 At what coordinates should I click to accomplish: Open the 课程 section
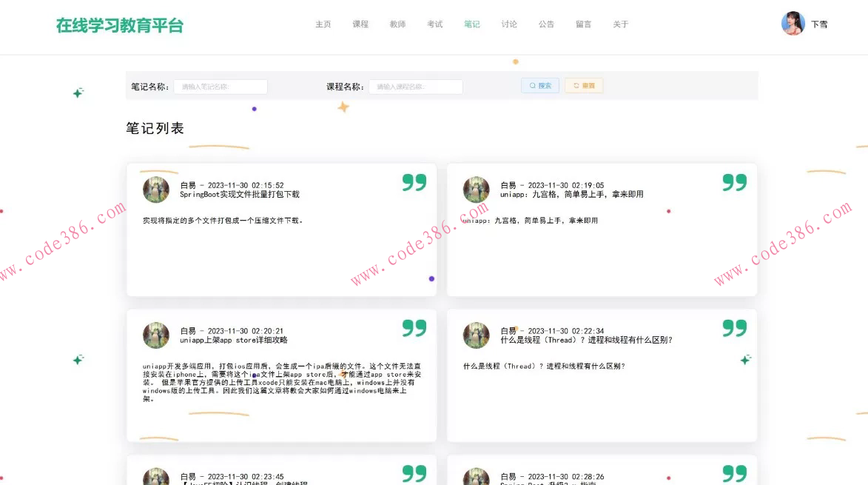coord(360,24)
